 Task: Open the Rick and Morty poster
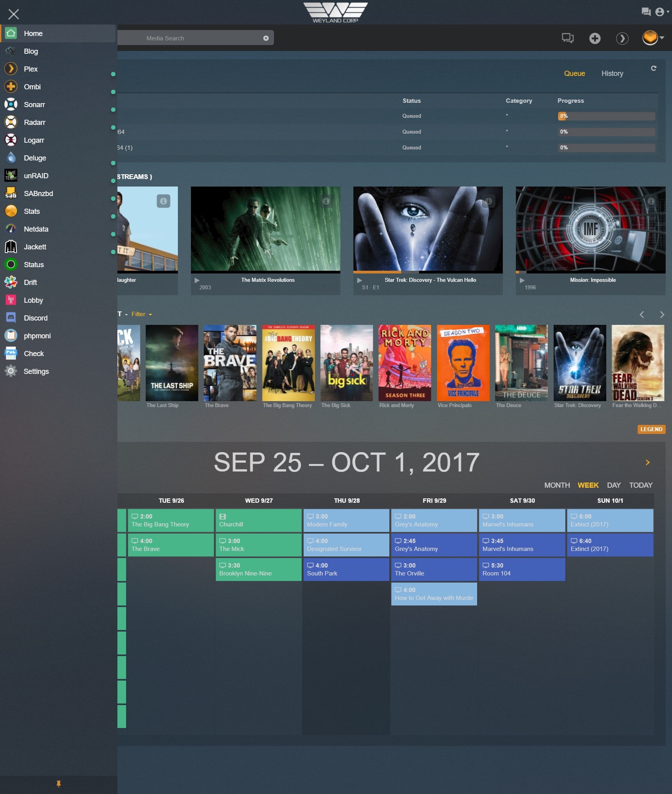(405, 363)
